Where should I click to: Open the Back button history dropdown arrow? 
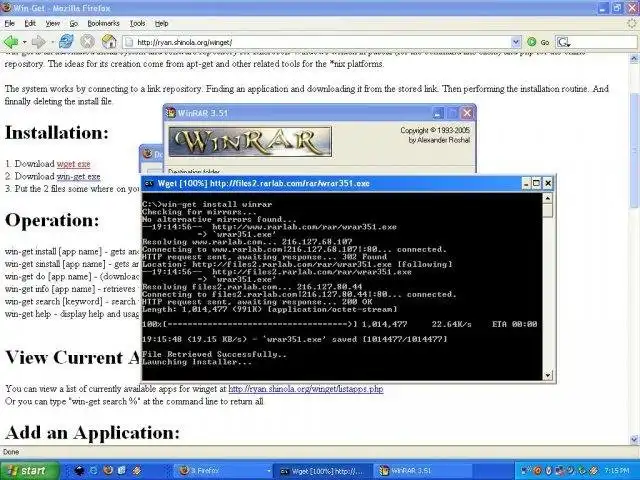[24, 42]
